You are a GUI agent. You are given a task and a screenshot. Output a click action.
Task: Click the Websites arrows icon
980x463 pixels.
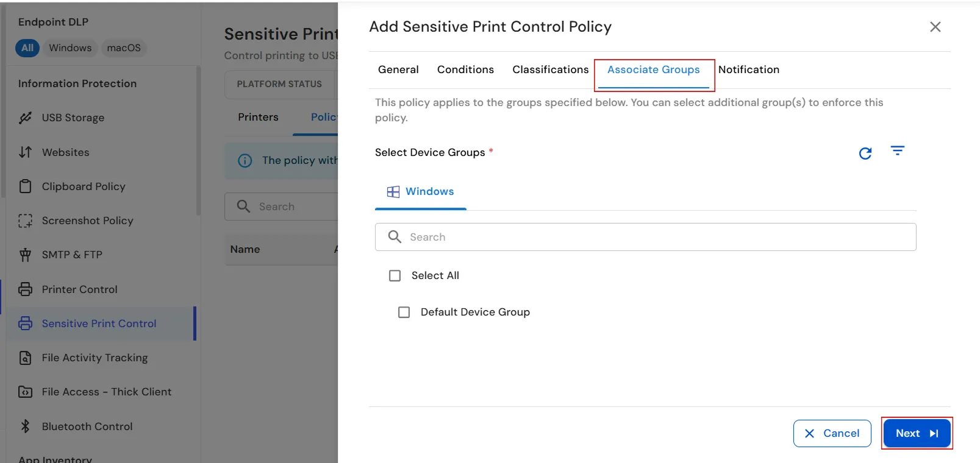tap(25, 152)
